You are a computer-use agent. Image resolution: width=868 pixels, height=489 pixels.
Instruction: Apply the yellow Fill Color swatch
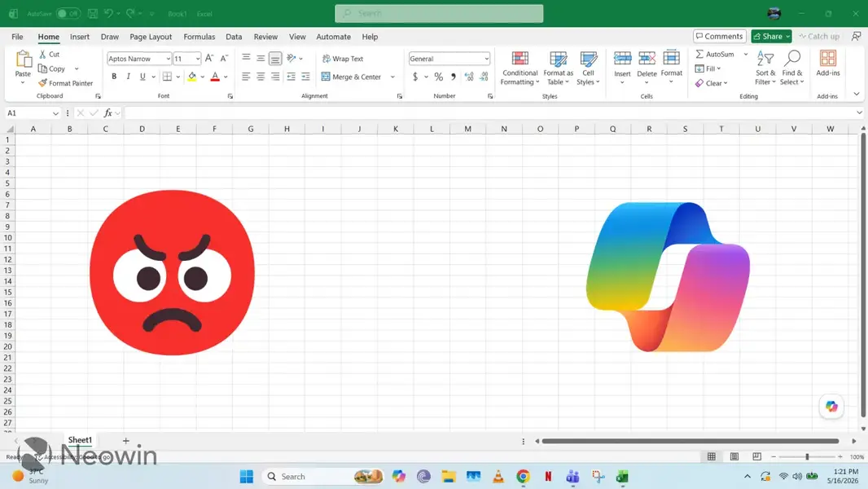191,77
